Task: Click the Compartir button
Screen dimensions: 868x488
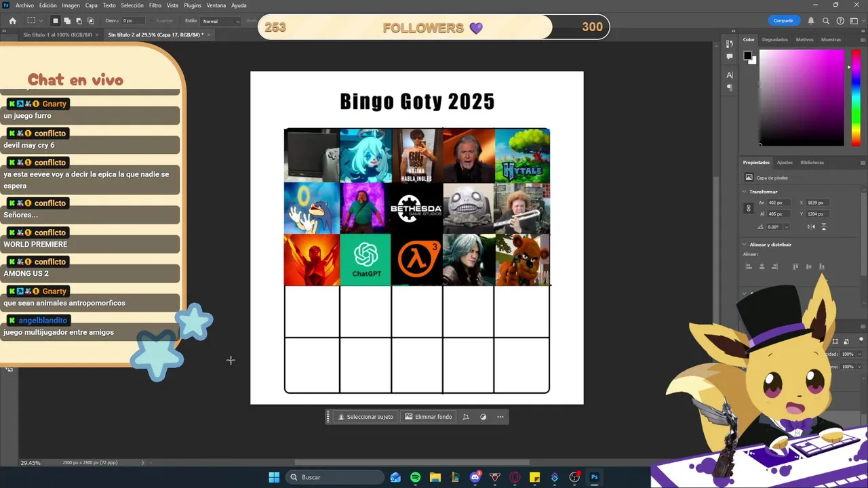Action: [783, 21]
